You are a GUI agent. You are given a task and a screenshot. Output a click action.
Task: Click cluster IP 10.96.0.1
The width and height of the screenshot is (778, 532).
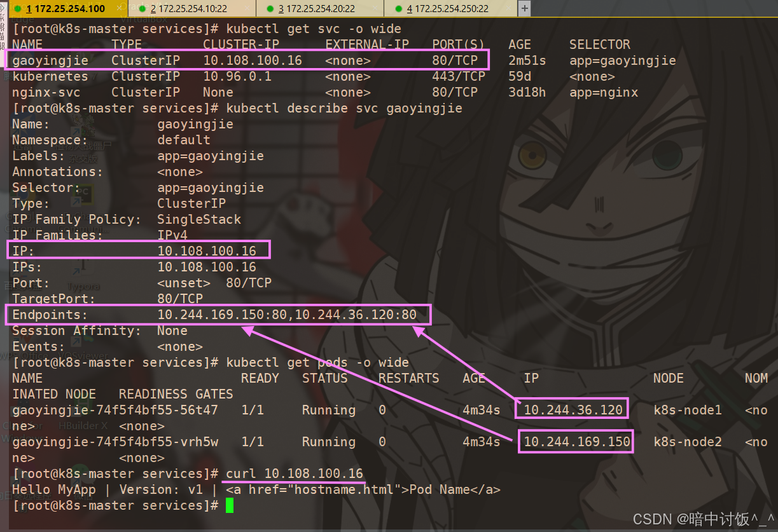237,76
